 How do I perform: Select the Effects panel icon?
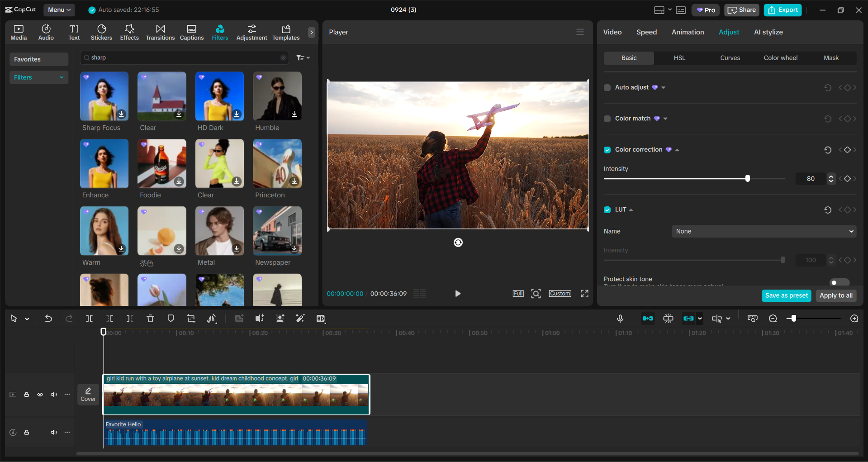[x=129, y=32]
